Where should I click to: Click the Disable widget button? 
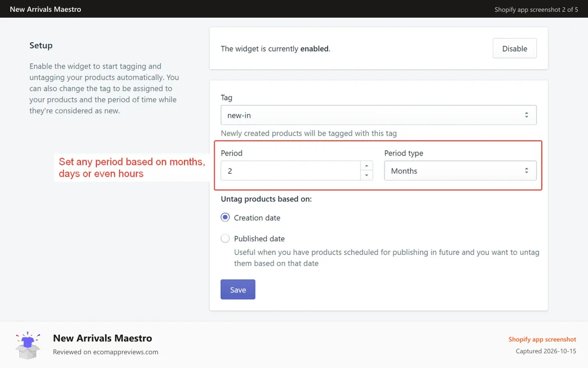pyautogui.click(x=514, y=49)
